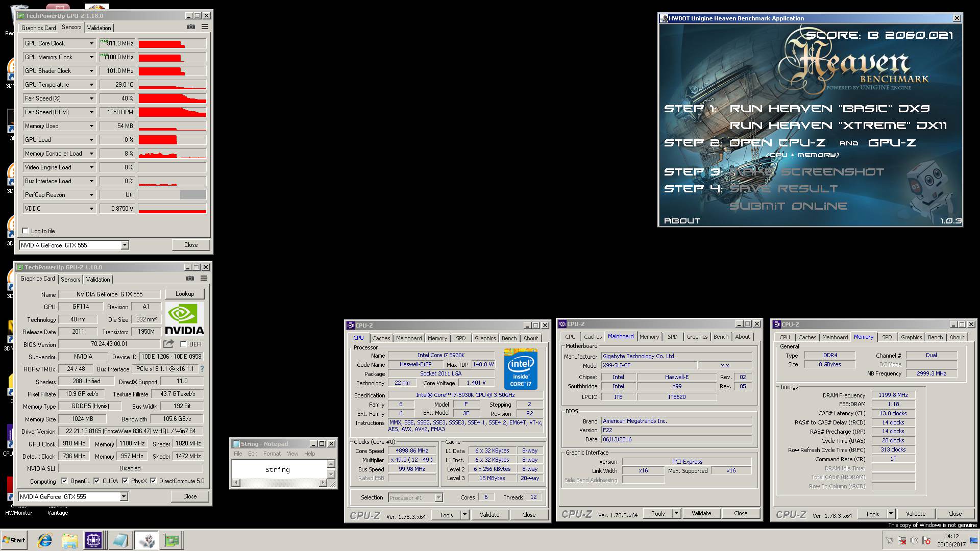Click the volume speaker icon in system tray

click(914, 541)
